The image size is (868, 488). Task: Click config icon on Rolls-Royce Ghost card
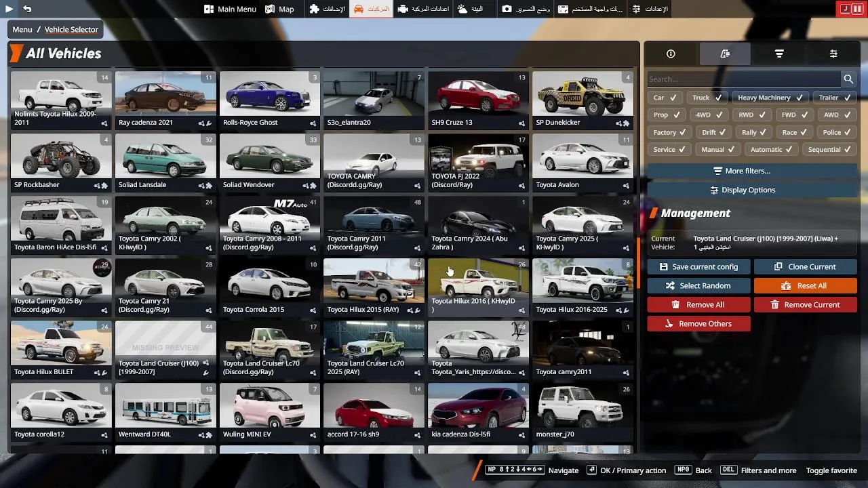coord(313,123)
